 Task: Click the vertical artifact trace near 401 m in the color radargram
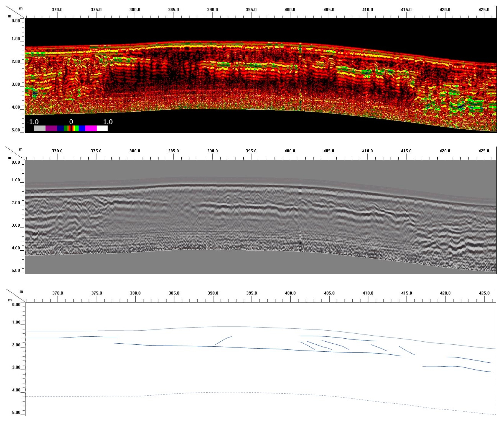point(300,77)
